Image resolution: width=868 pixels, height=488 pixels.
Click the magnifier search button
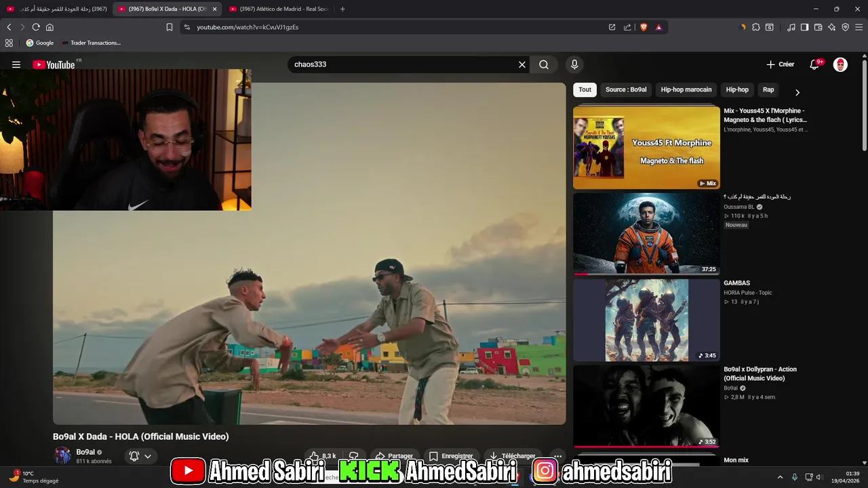click(544, 64)
